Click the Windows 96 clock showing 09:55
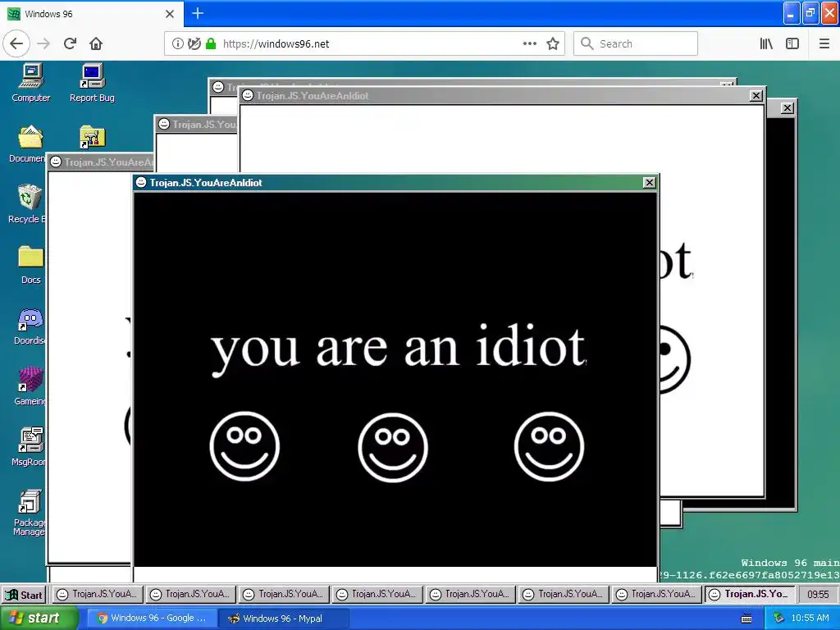 (x=818, y=595)
